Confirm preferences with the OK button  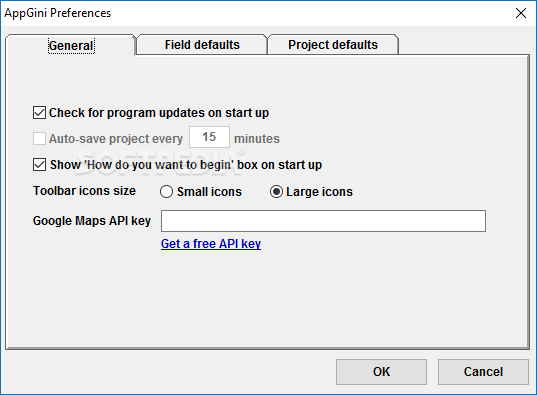pyautogui.click(x=381, y=372)
